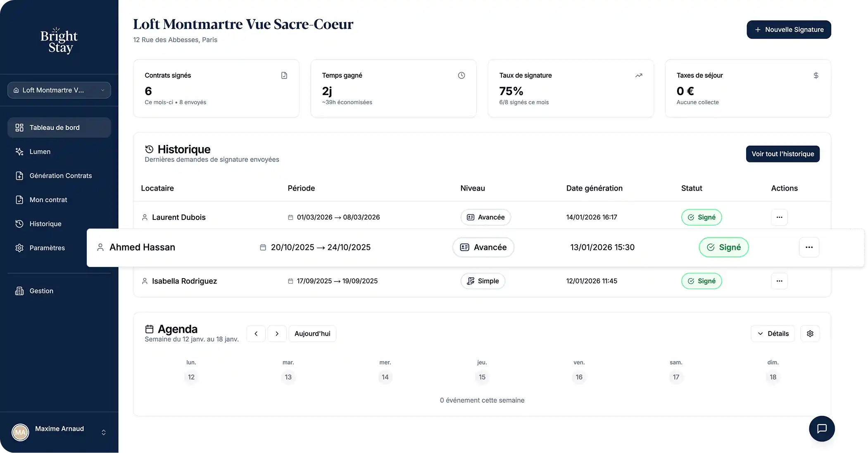This screenshot has height=453, width=868.
Task: Click the Maxime Arnaud avatar
Action: pos(20,432)
